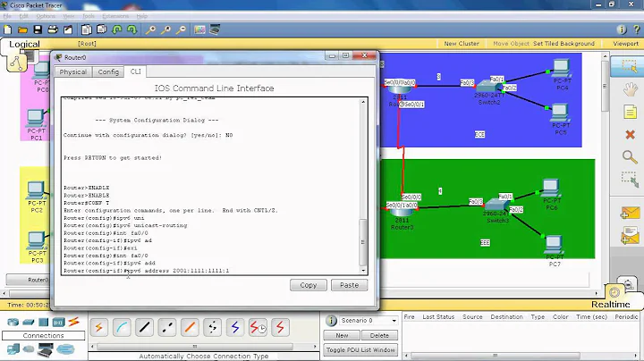Switch to Config tab in Router0 window

(x=108, y=71)
